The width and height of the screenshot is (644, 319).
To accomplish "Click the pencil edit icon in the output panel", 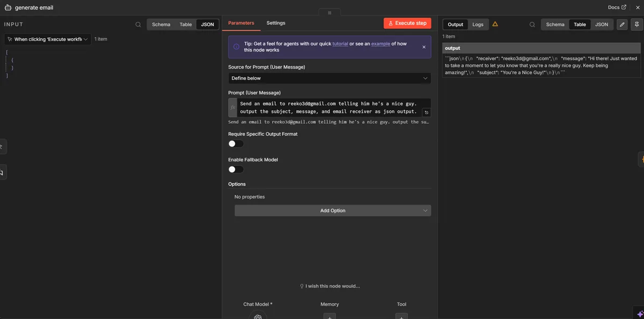I will click(x=621, y=24).
